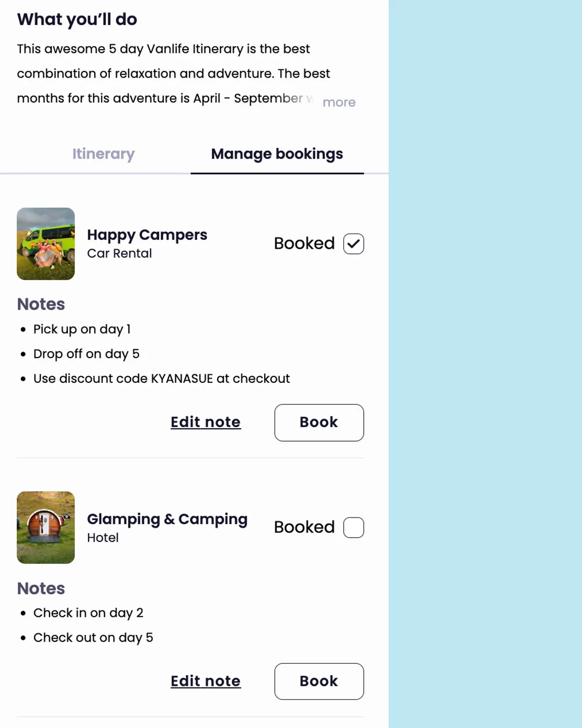
Task: Click the Hotel subtitle under Glamping
Action: [x=103, y=538]
